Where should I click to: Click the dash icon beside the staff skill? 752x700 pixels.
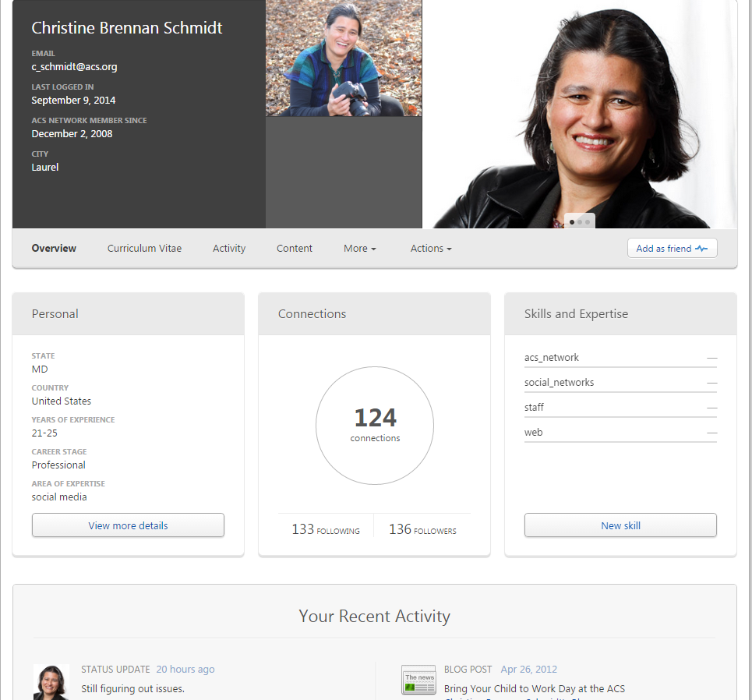pos(711,408)
